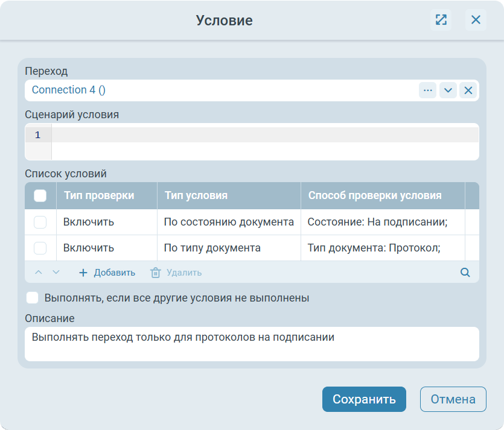Viewport: 504px width, 430px height.
Task: Close the Условие dialog with X icon
Action: coord(476,20)
